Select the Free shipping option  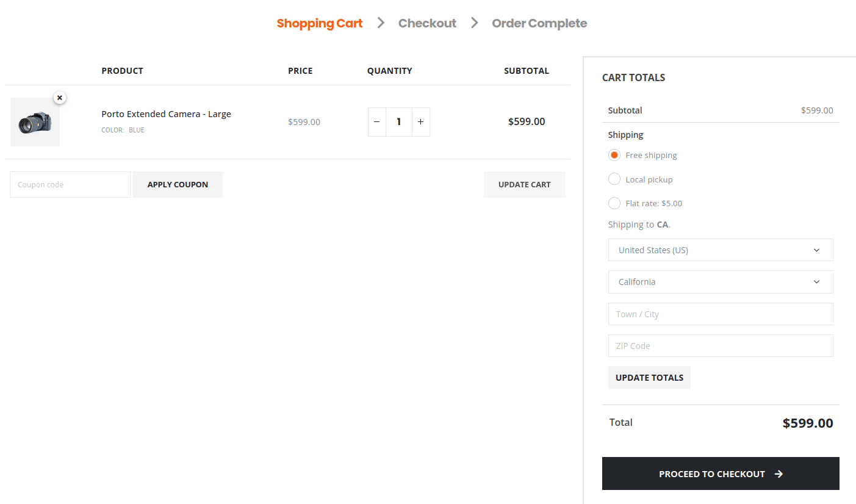click(614, 155)
